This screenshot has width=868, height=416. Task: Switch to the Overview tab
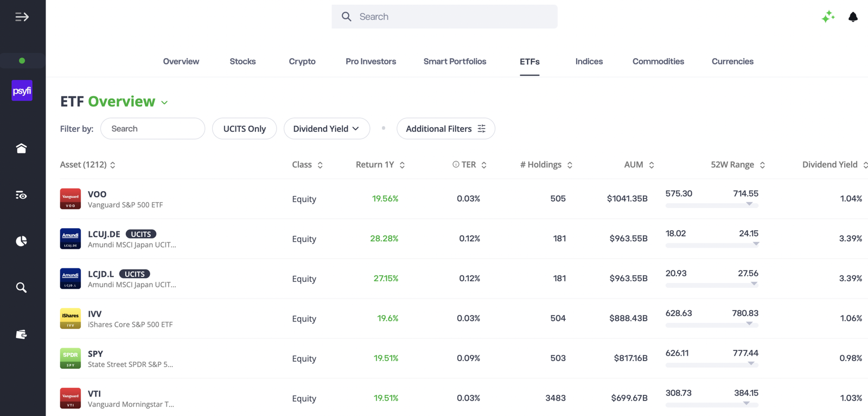[x=181, y=61]
